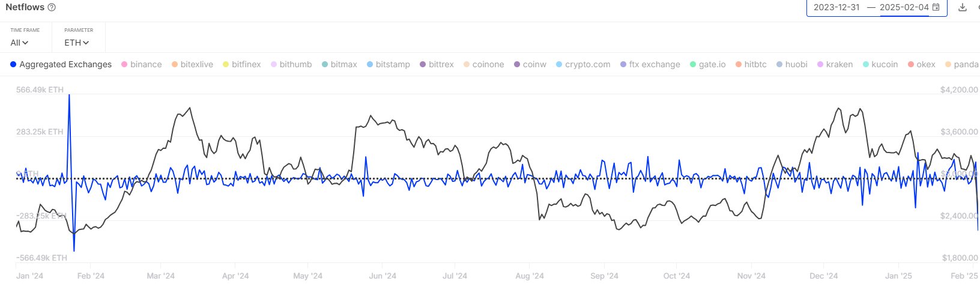Click the okex red legend dot

tap(911, 64)
